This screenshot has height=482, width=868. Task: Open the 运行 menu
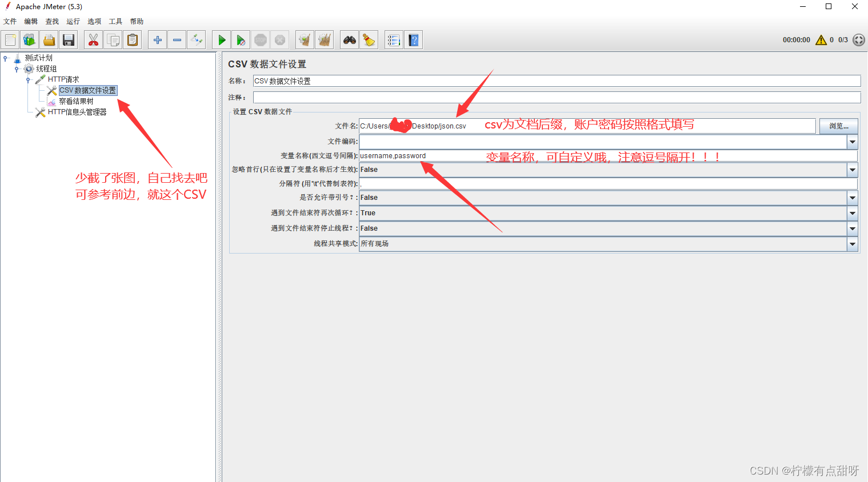pos(73,22)
